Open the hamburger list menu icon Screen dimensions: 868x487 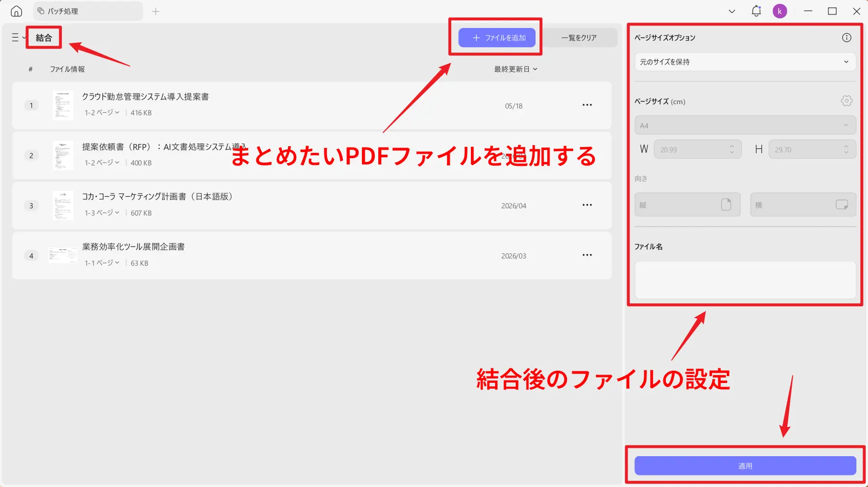pos(15,38)
